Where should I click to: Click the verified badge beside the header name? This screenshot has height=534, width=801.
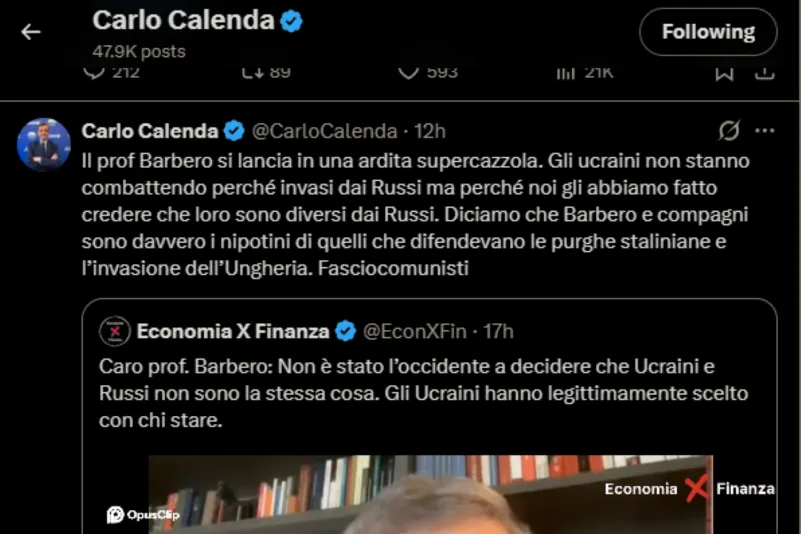pos(291,21)
